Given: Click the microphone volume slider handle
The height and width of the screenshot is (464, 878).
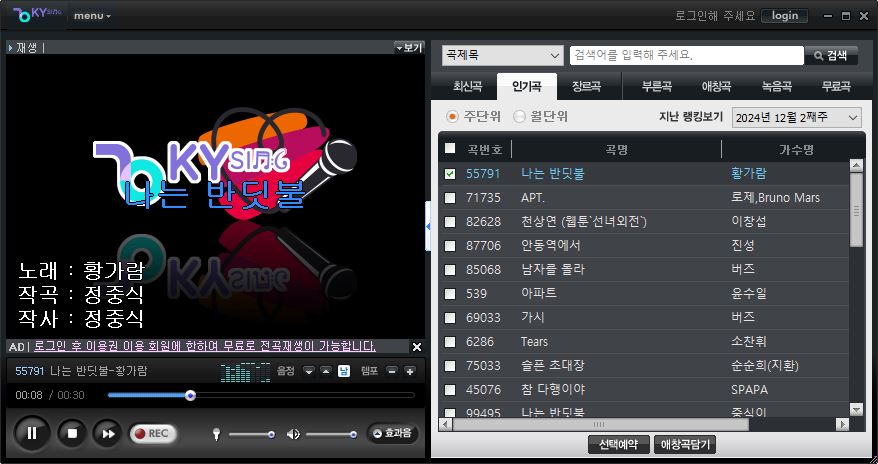Looking at the screenshot, I should click(x=271, y=434).
